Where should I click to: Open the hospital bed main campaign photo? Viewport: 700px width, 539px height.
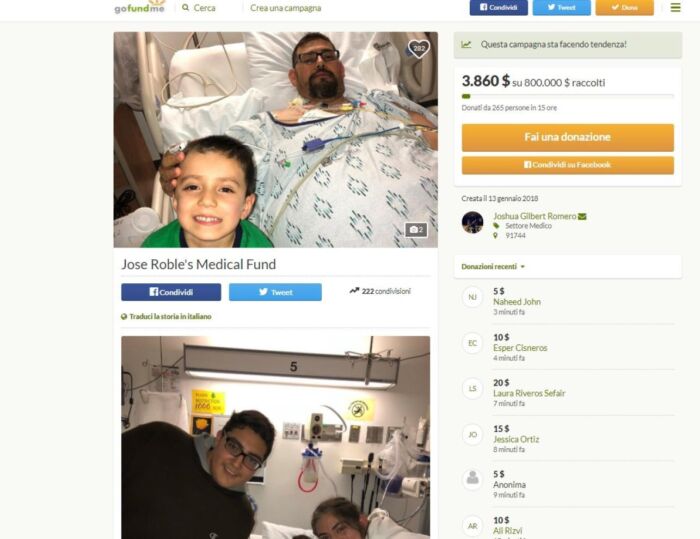275,140
